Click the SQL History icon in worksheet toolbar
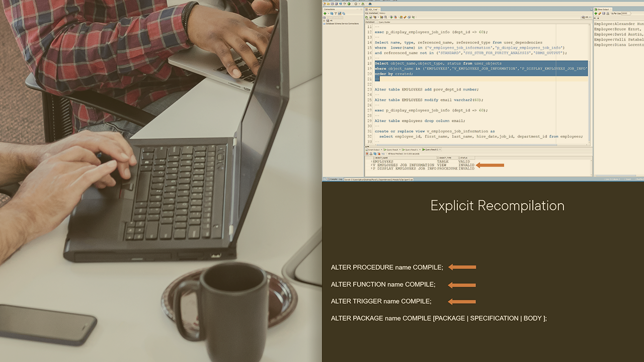The image size is (644, 362). tap(409, 17)
